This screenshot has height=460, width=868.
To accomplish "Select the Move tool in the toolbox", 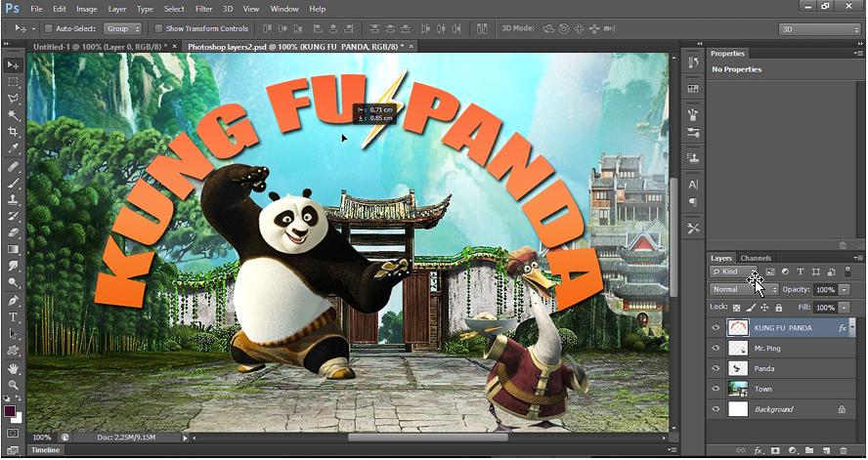I will point(14,65).
